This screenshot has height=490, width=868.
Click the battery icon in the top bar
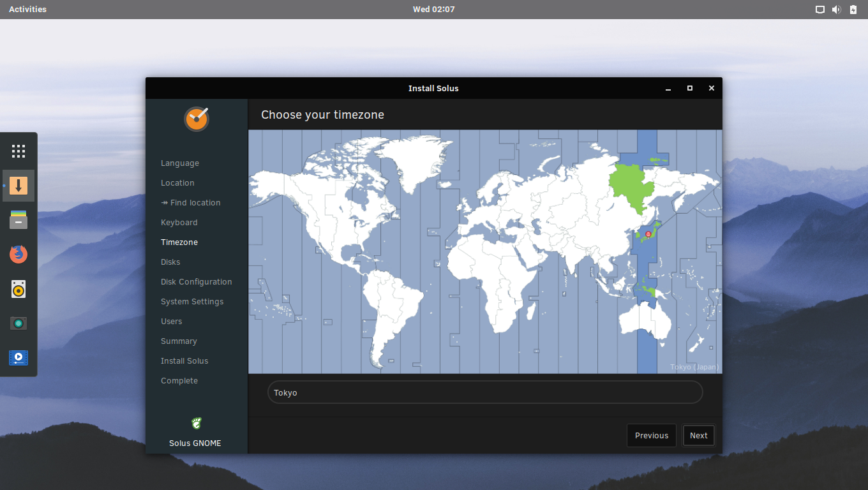(x=853, y=10)
